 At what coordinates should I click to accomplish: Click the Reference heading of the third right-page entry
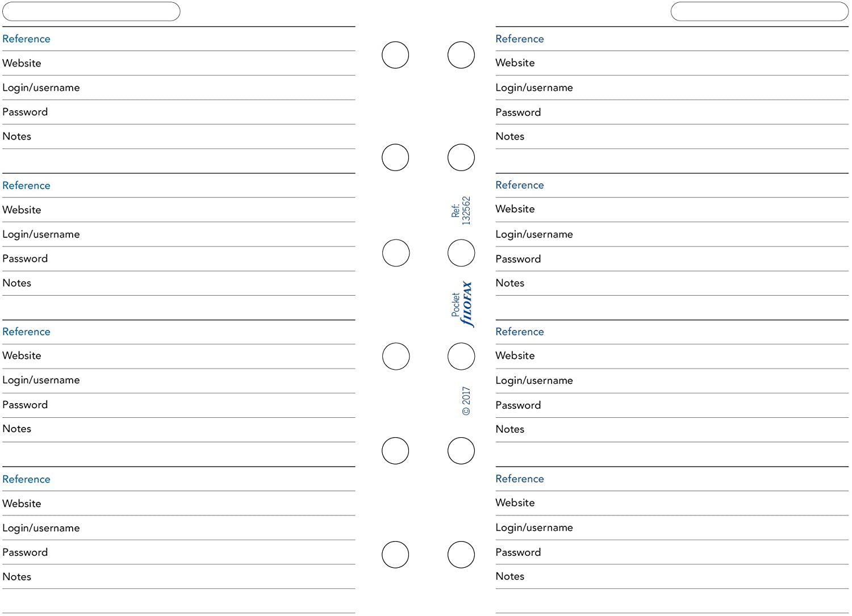coord(520,332)
